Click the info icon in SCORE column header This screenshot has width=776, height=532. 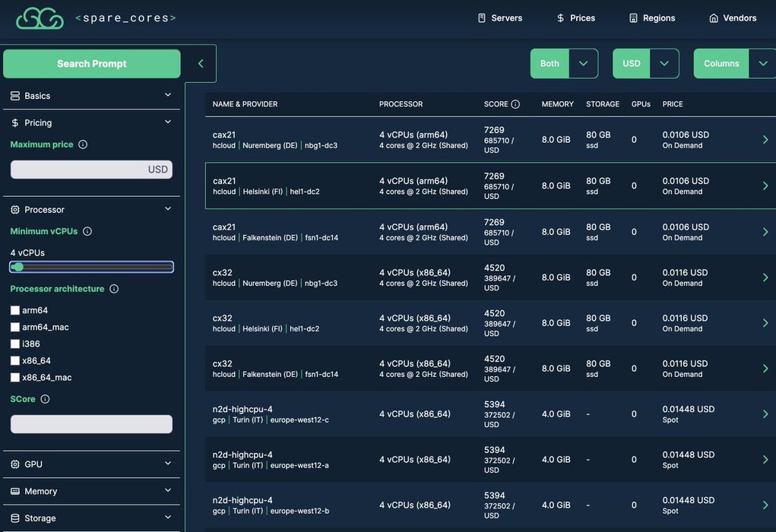(x=515, y=104)
